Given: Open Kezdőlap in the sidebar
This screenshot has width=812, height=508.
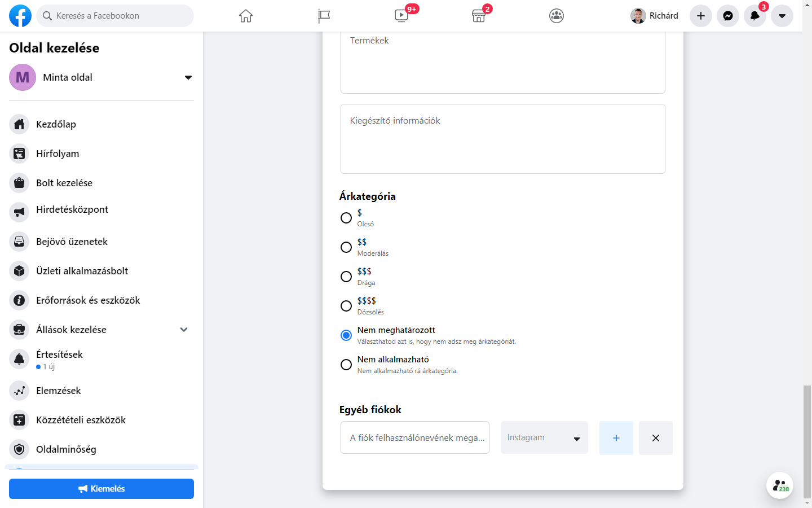Looking at the screenshot, I should tap(101, 124).
